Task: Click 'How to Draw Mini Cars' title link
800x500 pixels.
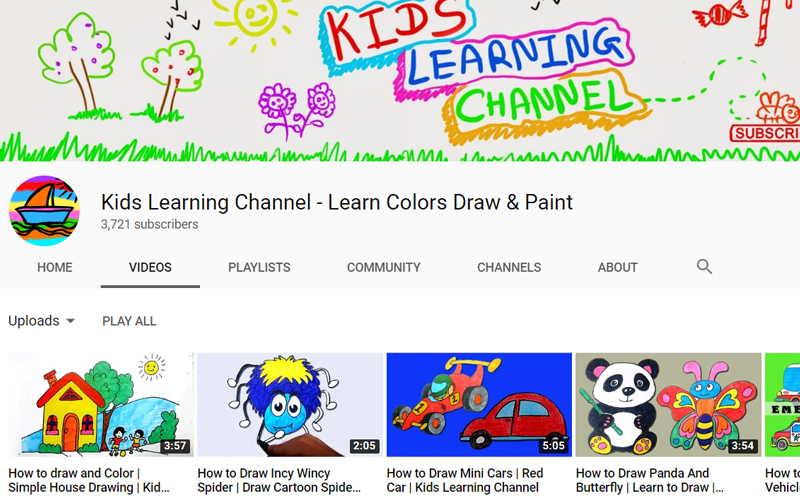Action: pos(465,480)
